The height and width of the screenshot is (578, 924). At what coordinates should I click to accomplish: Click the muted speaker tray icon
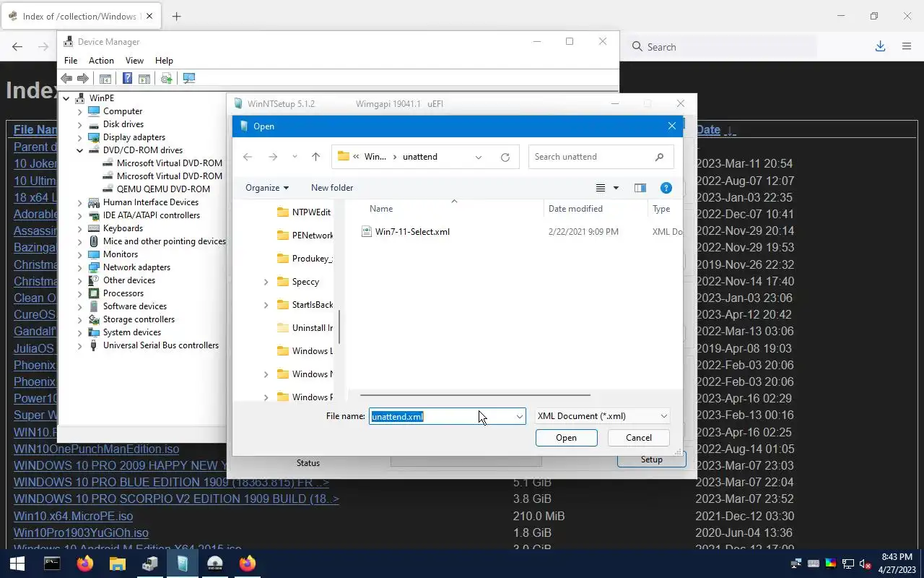pyautogui.click(x=865, y=564)
